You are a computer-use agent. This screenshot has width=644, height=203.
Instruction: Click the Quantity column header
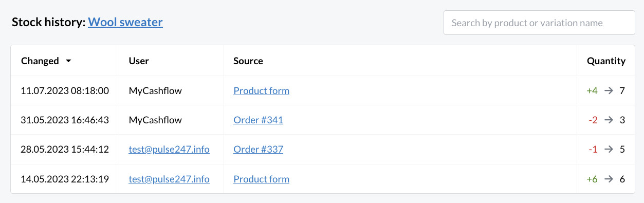click(x=606, y=61)
